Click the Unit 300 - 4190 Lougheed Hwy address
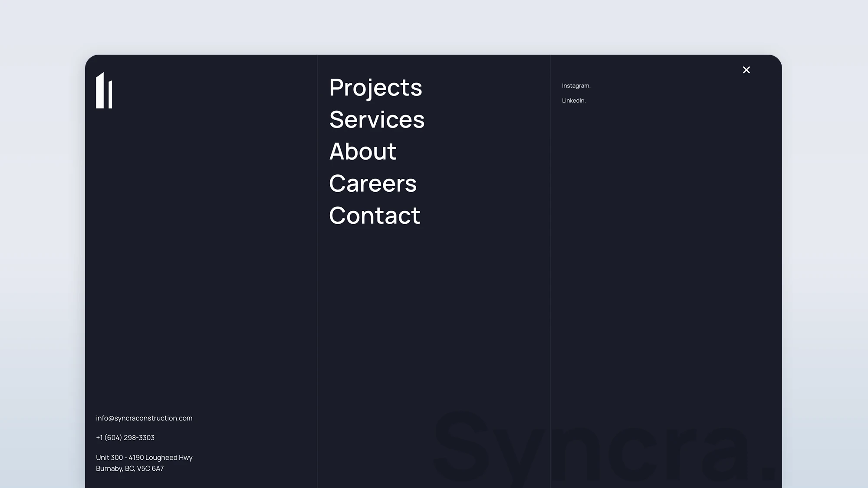 pyautogui.click(x=144, y=458)
